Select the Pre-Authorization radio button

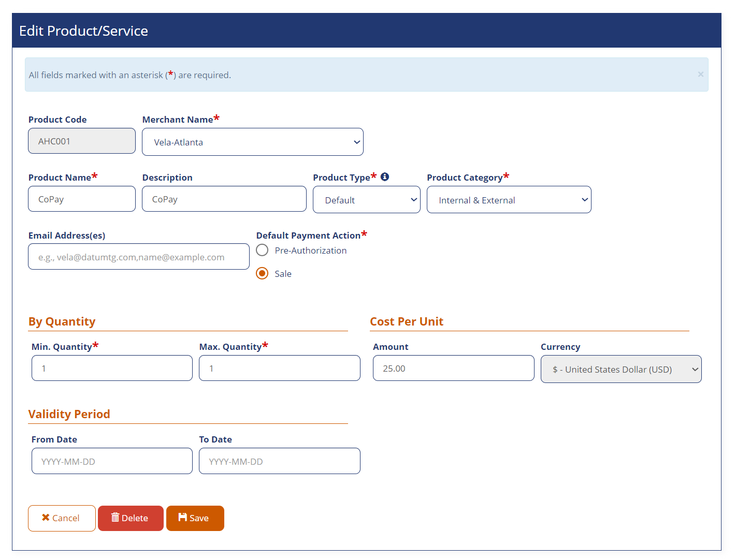coord(263,250)
